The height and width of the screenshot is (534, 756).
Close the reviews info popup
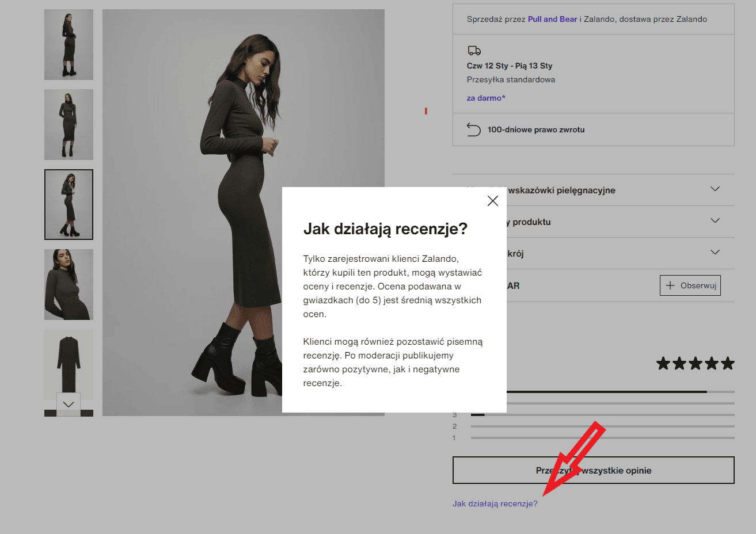pyautogui.click(x=492, y=201)
